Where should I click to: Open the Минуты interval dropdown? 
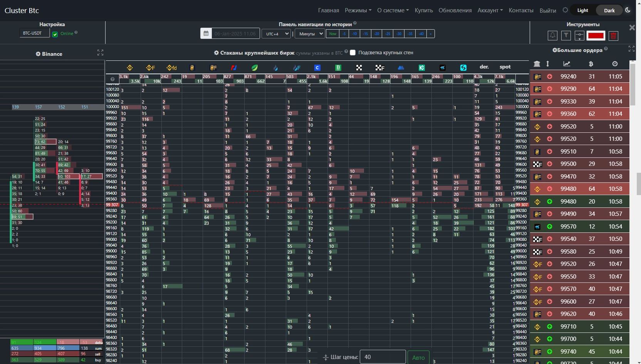(x=309, y=34)
